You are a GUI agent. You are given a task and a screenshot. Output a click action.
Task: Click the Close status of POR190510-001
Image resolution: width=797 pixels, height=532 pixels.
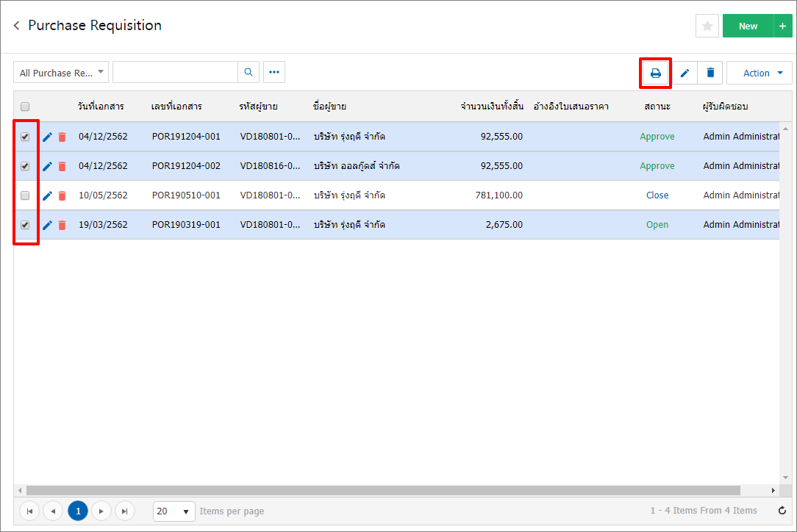coord(657,195)
